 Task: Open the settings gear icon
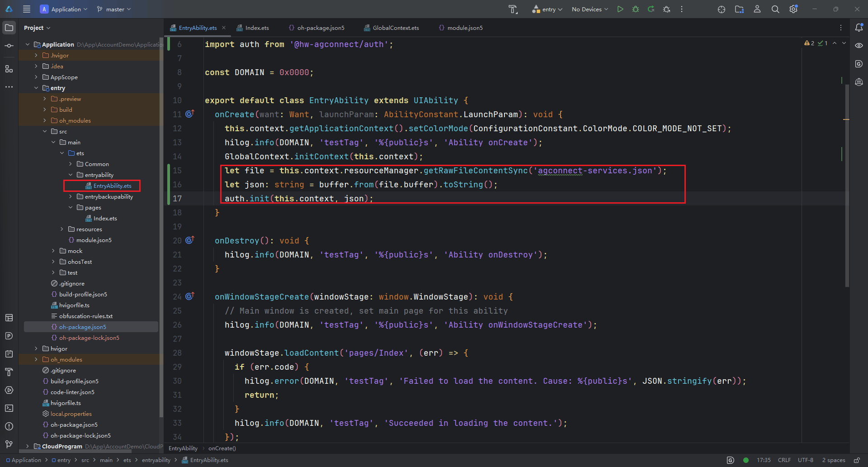point(793,9)
